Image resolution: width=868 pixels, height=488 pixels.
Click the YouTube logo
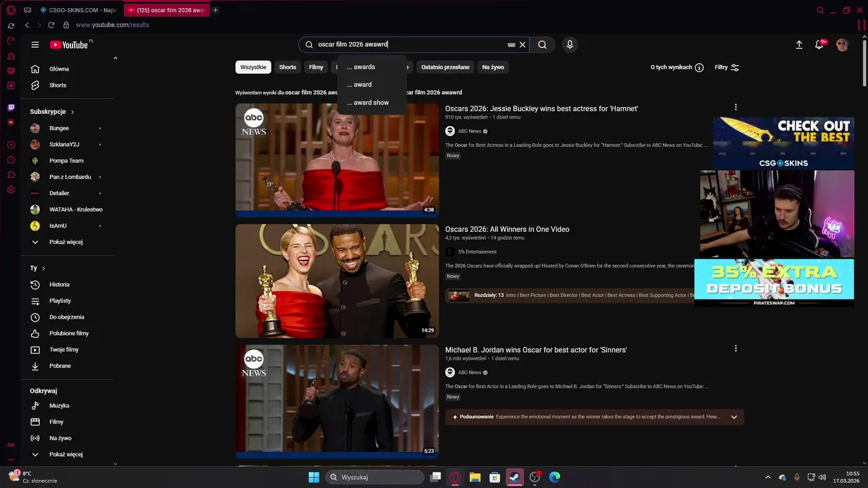point(68,45)
